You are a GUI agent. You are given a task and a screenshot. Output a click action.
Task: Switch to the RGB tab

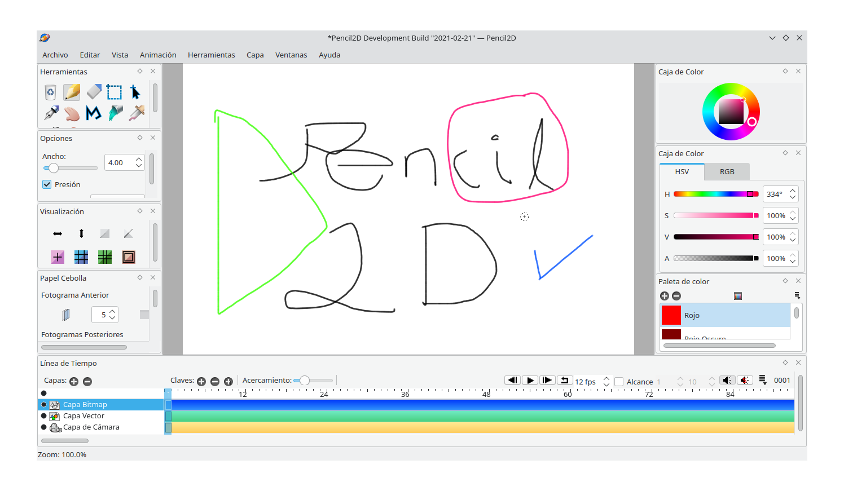tap(727, 172)
